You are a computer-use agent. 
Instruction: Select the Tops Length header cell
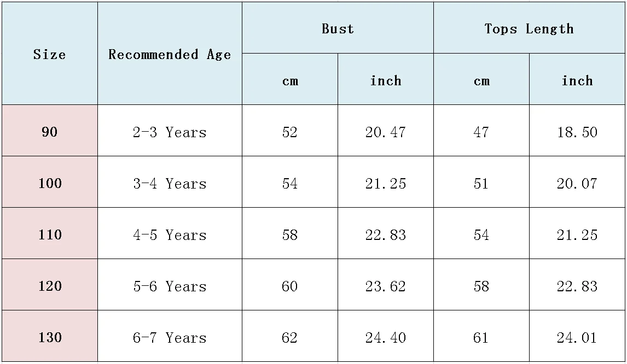point(530,28)
